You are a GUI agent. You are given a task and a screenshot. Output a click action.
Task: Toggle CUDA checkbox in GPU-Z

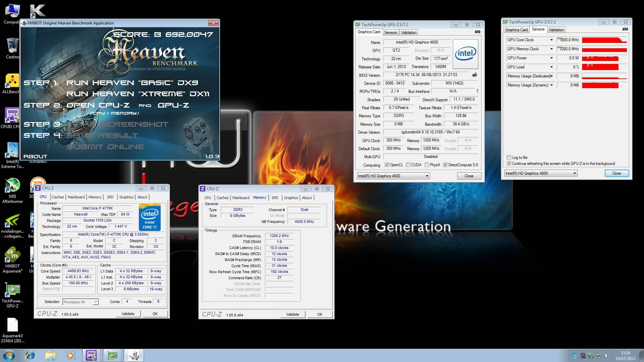click(408, 165)
